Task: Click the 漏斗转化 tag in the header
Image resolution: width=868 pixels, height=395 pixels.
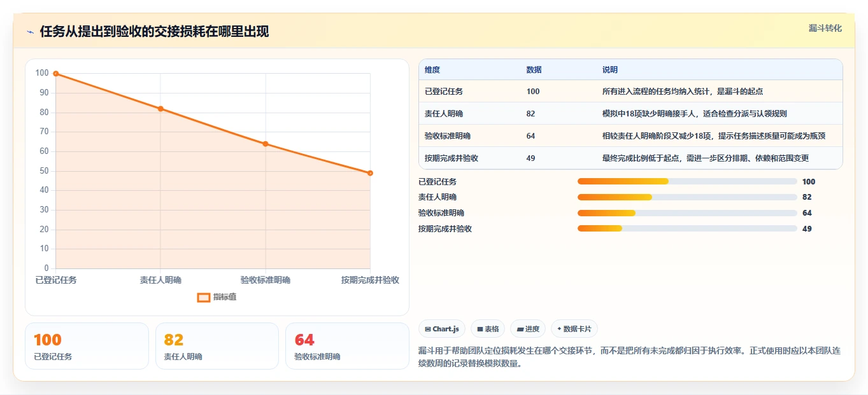Action: [x=825, y=28]
